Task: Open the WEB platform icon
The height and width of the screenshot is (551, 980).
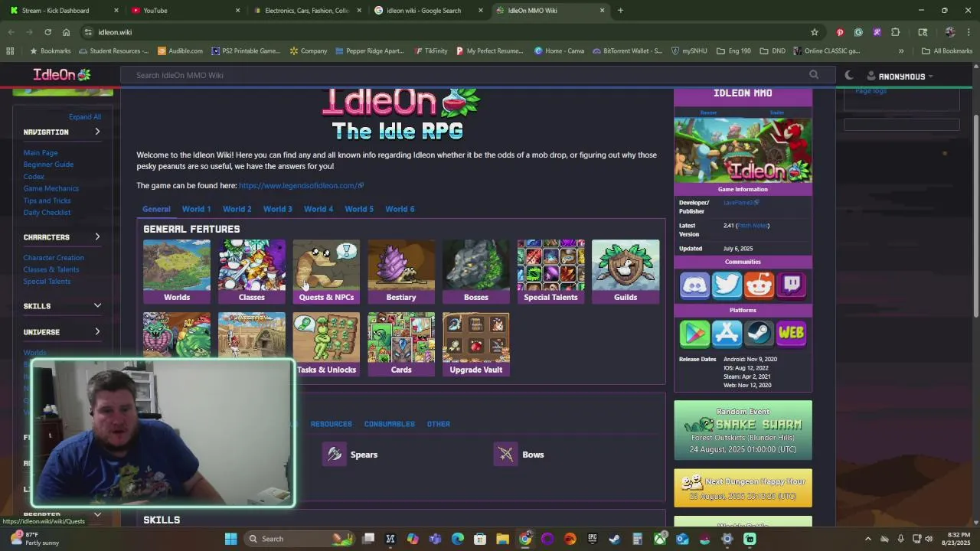Action: click(x=792, y=334)
